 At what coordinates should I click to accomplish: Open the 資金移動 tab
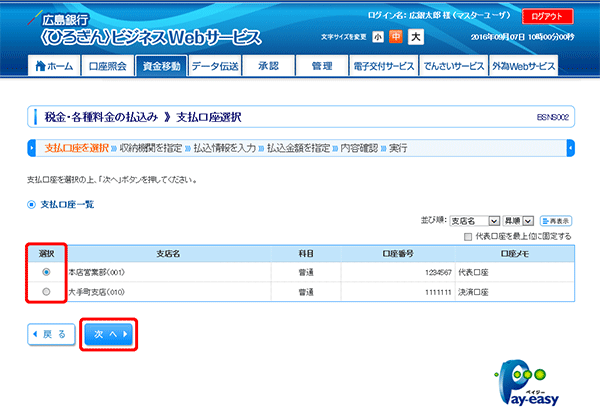(x=161, y=66)
